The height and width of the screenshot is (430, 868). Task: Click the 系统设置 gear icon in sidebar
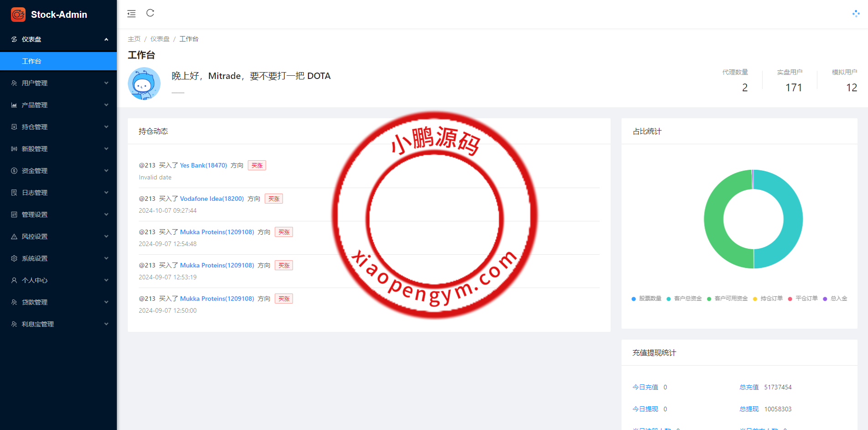[x=14, y=258]
